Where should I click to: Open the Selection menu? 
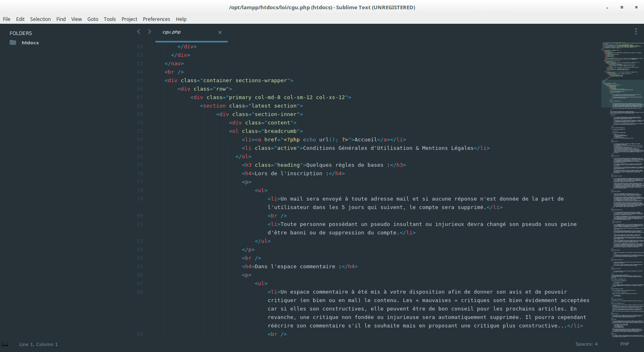[x=40, y=19]
